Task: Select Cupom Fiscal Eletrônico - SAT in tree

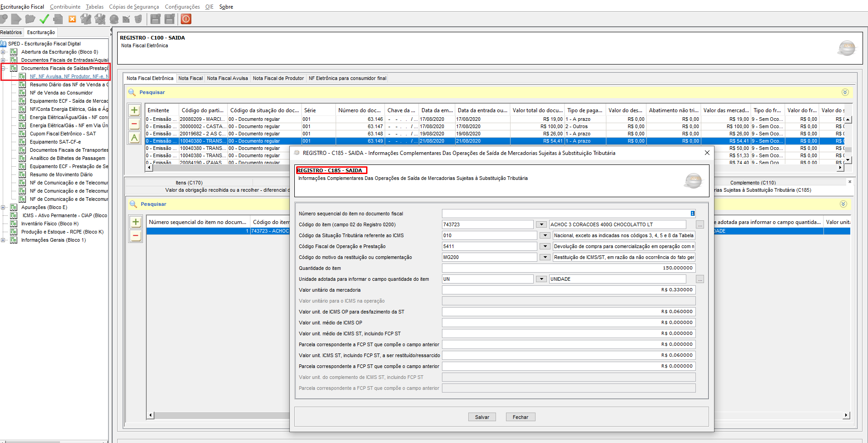Action: pos(63,134)
